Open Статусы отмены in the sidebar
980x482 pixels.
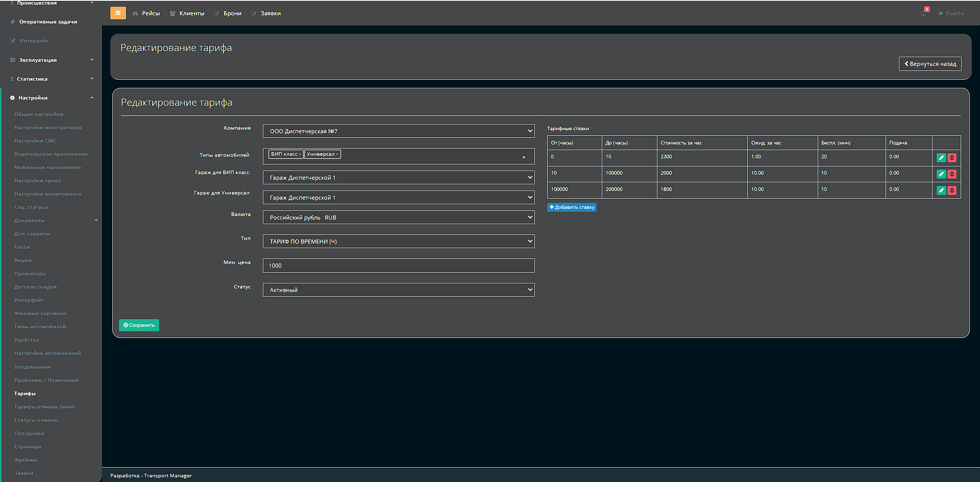point(36,420)
